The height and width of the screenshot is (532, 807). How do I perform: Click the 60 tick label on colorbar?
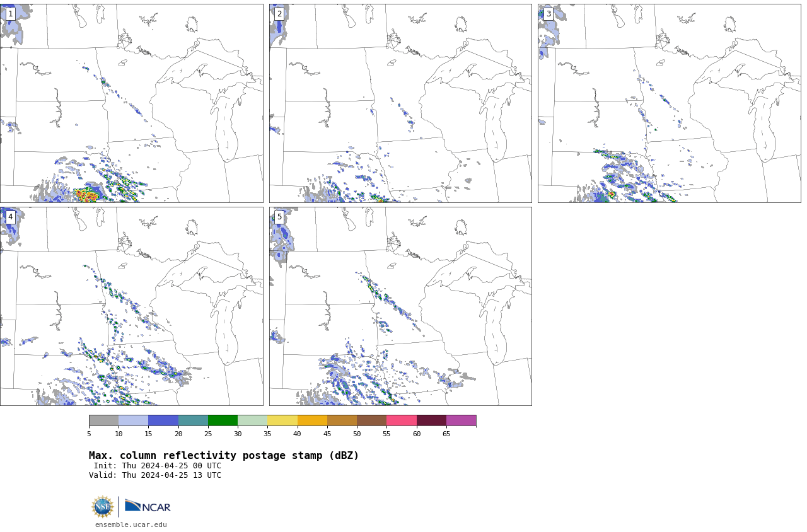(x=417, y=434)
